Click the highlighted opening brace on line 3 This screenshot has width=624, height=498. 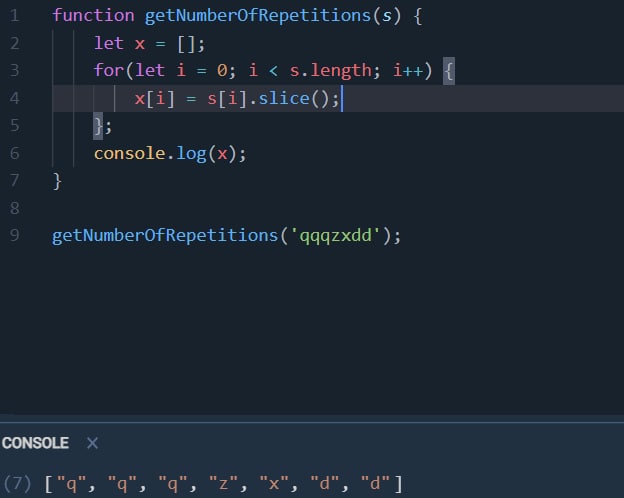point(448,71)
